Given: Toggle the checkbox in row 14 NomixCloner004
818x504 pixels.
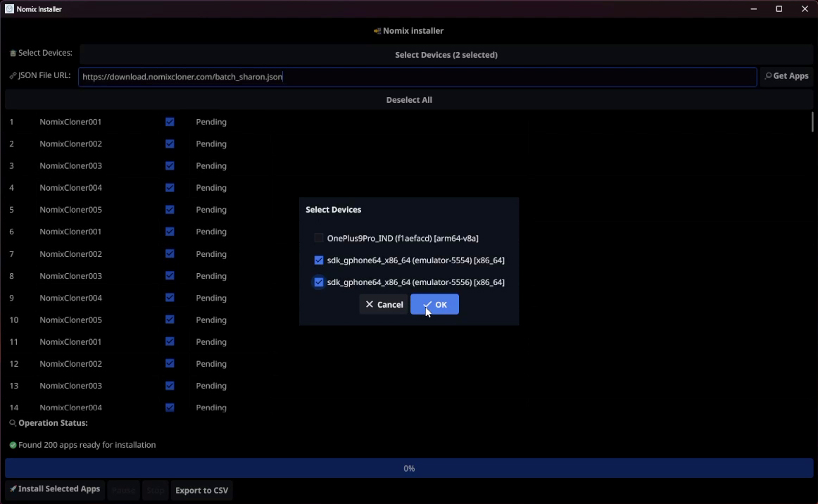Looking at the screenshot, I should 170,408.
